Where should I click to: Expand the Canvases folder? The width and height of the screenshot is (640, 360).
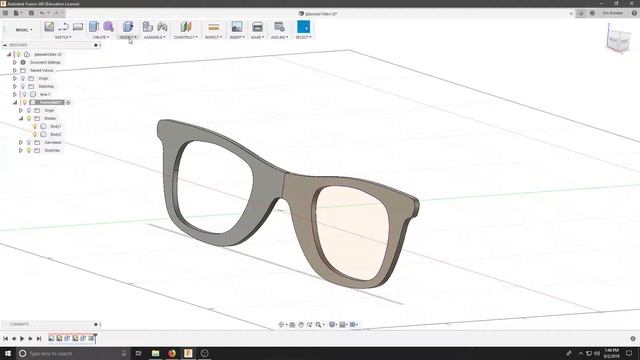pos(21,142)
